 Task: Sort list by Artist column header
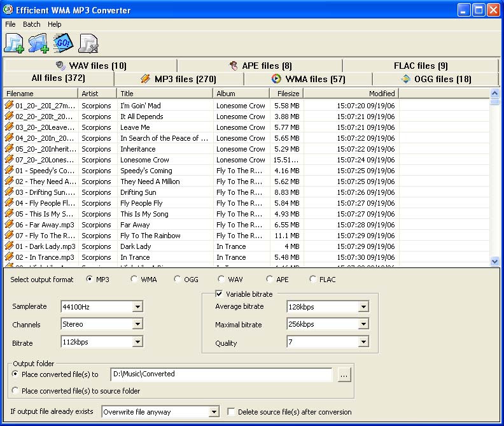97,94
